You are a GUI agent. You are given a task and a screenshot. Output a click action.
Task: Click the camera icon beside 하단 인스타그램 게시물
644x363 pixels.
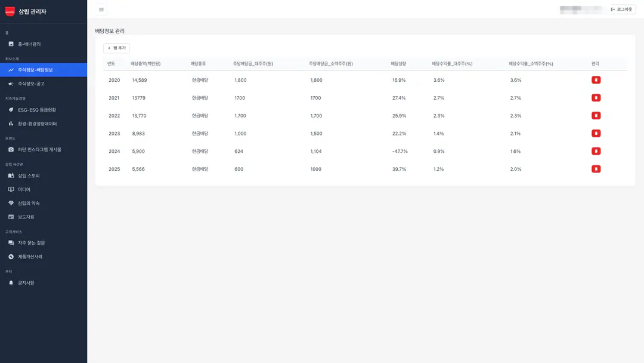11,150
